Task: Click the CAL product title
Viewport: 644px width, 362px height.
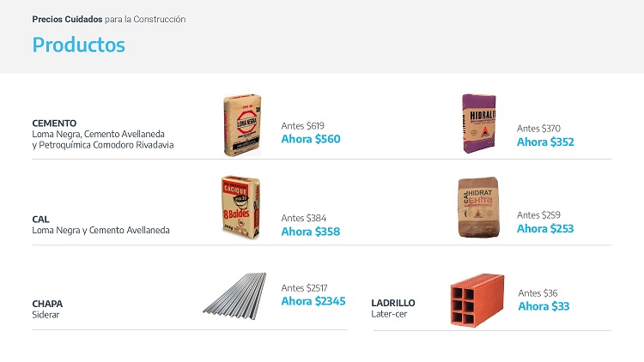Action: [x=40, y=219]
